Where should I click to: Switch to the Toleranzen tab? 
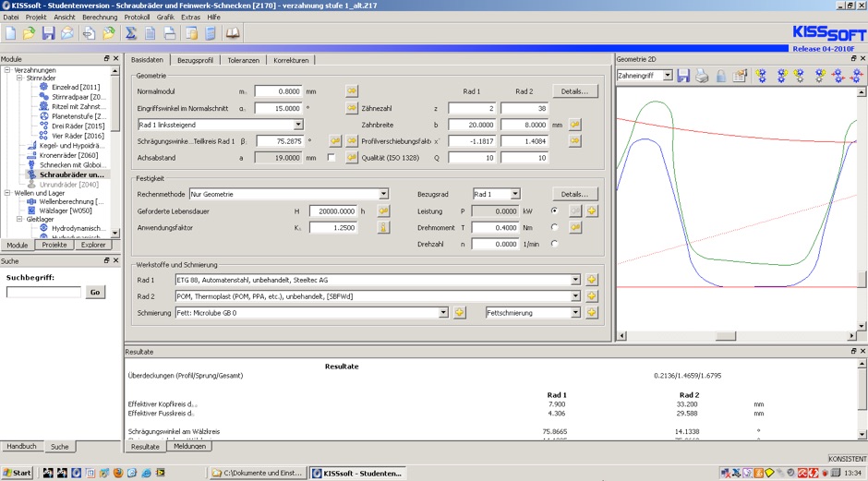(244, 60)
